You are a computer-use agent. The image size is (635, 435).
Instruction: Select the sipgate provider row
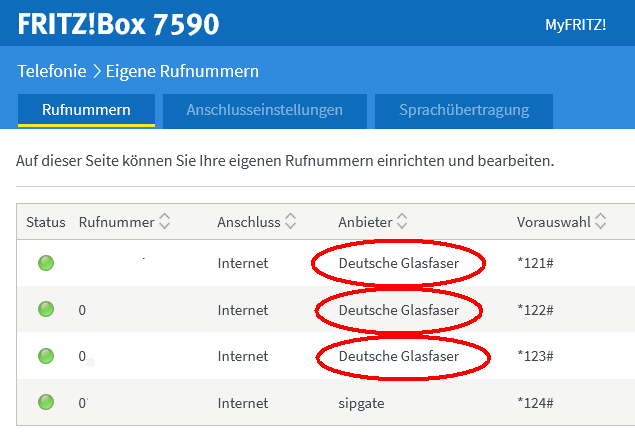tap(326, 403)
